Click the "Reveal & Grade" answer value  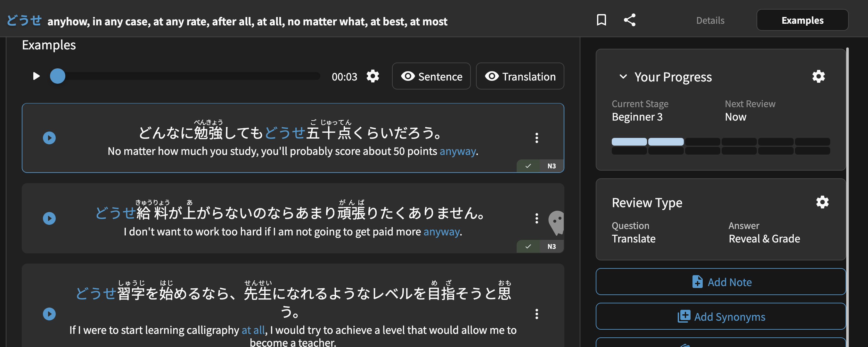764,239
